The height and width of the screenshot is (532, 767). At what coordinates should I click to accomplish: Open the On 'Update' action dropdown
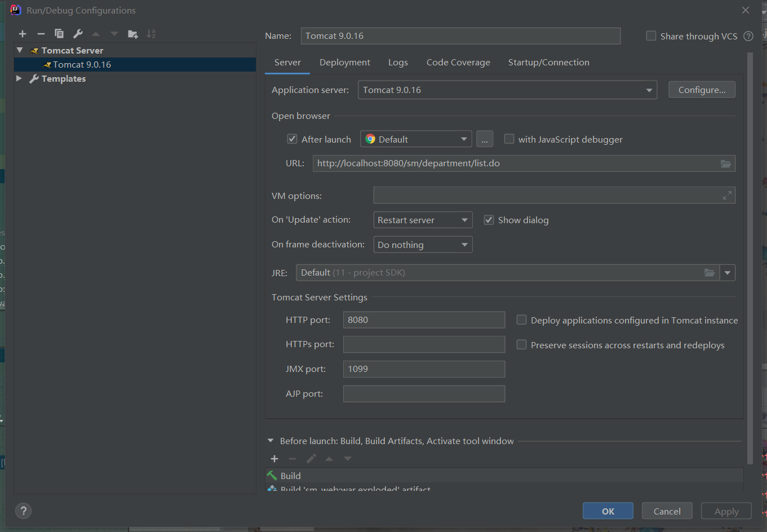(423, 220)
